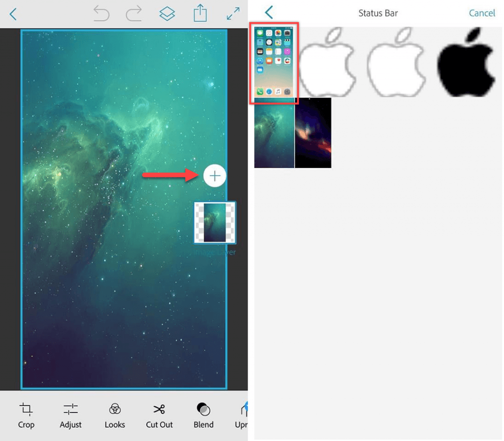504x441 pixels.
Task: Tap the back arrow in the editor
Action: [x=13, y=14]
